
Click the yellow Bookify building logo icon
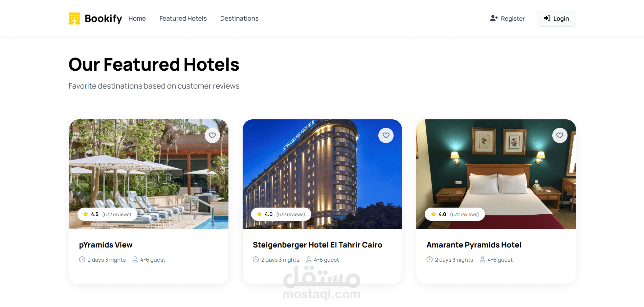click(74, 19)
